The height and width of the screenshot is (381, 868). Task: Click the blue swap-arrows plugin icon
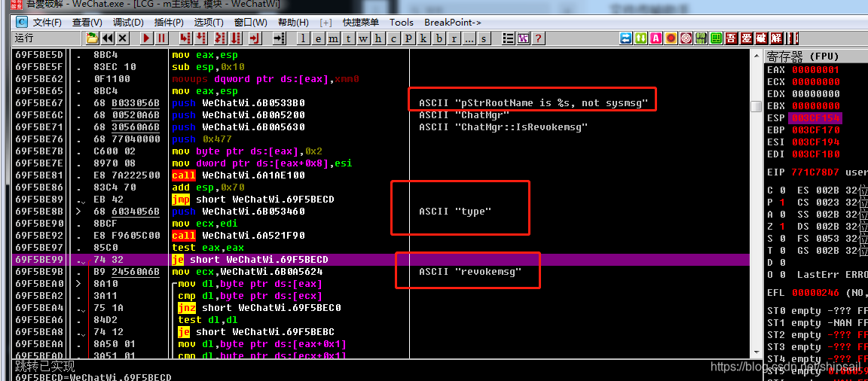pyautogui.click(x=626, y=38)
